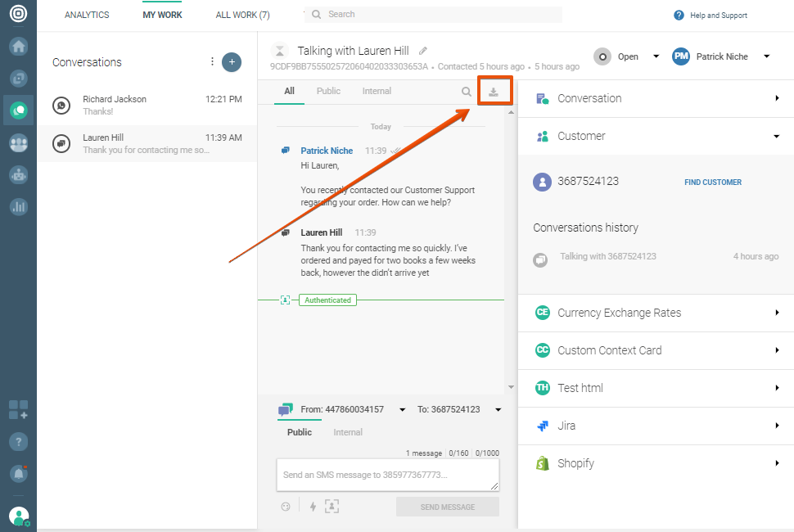The height and width of the screenshot is (532, 794).
Task: Click the FIND CUSTOMER link
Action: tap(713, 183)
